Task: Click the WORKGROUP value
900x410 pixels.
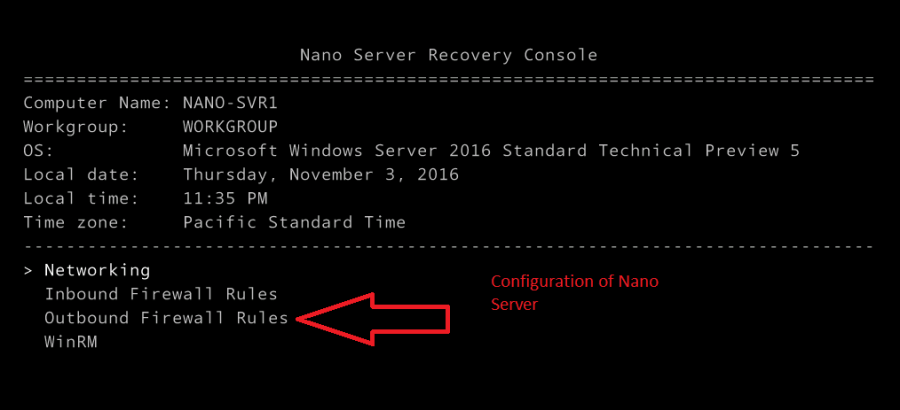Action: coord(230,126)
